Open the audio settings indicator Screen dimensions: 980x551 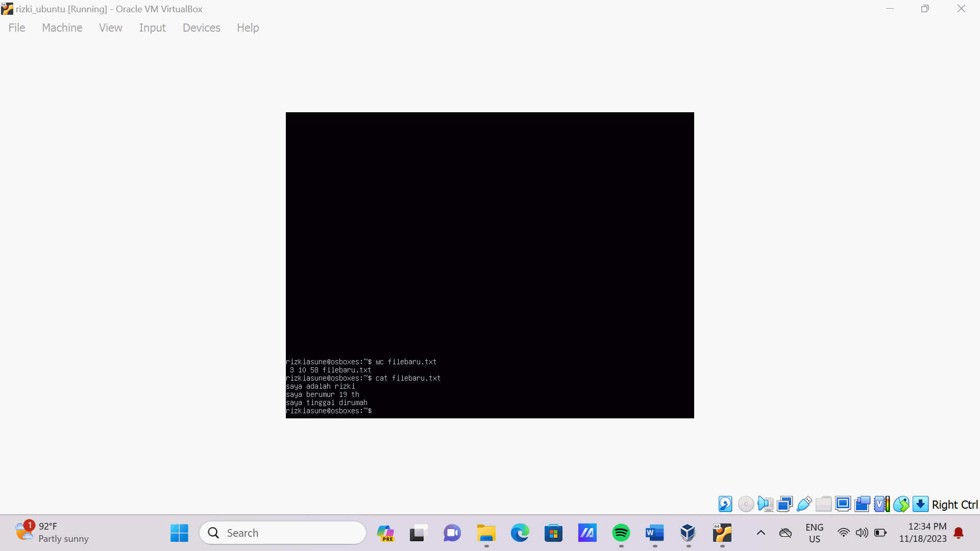pos(765,504)
